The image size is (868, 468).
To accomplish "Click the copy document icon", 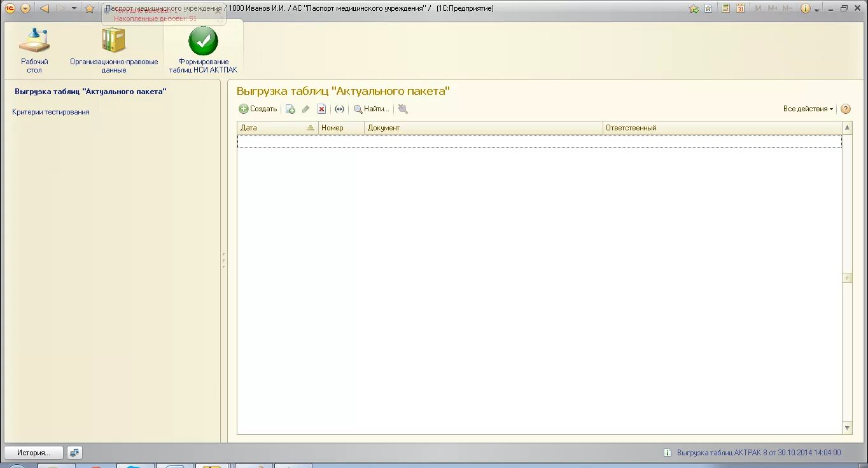I will coord(290,109).
